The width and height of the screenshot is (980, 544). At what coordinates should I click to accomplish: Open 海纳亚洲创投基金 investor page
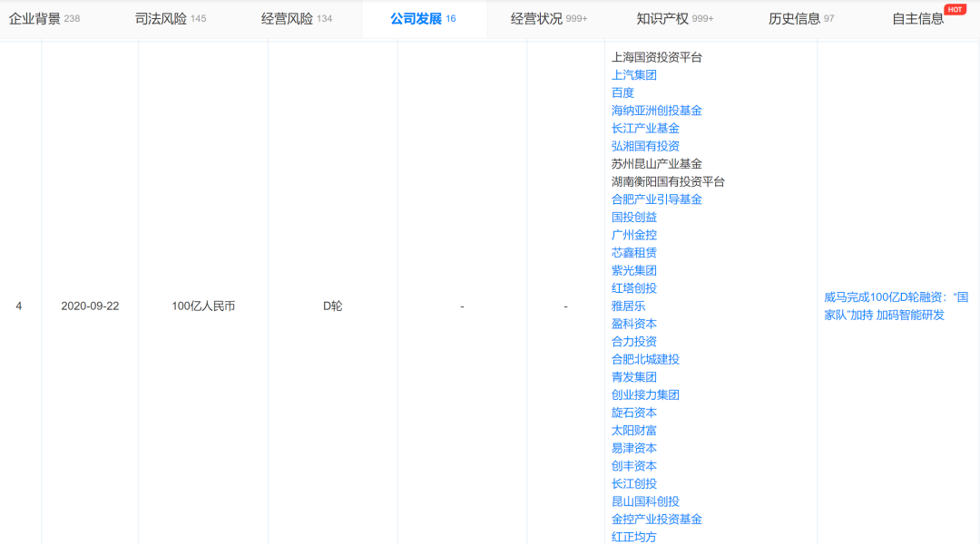[x=657, y=111]
